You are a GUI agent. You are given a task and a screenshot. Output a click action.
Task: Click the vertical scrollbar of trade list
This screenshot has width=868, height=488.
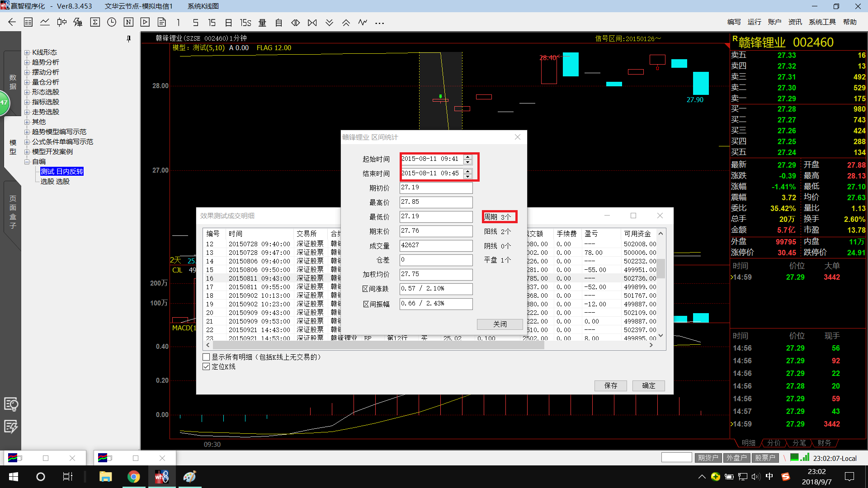[660, 269]
